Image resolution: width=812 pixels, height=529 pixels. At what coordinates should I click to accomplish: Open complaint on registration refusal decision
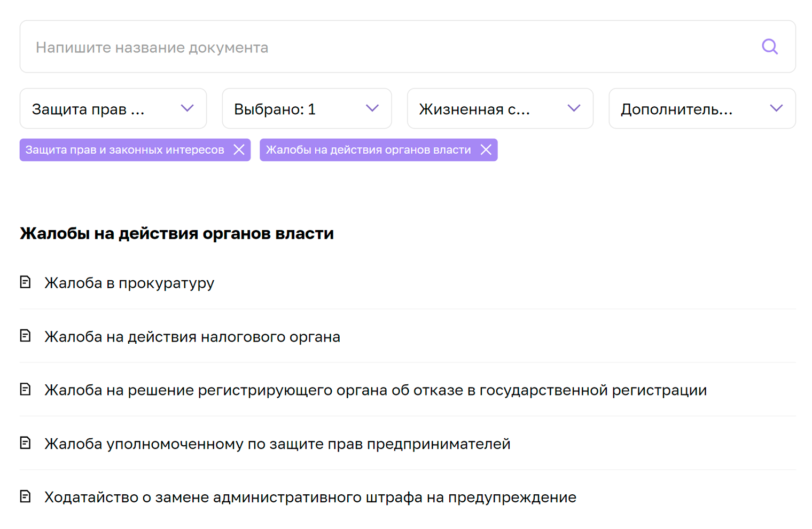376,390
